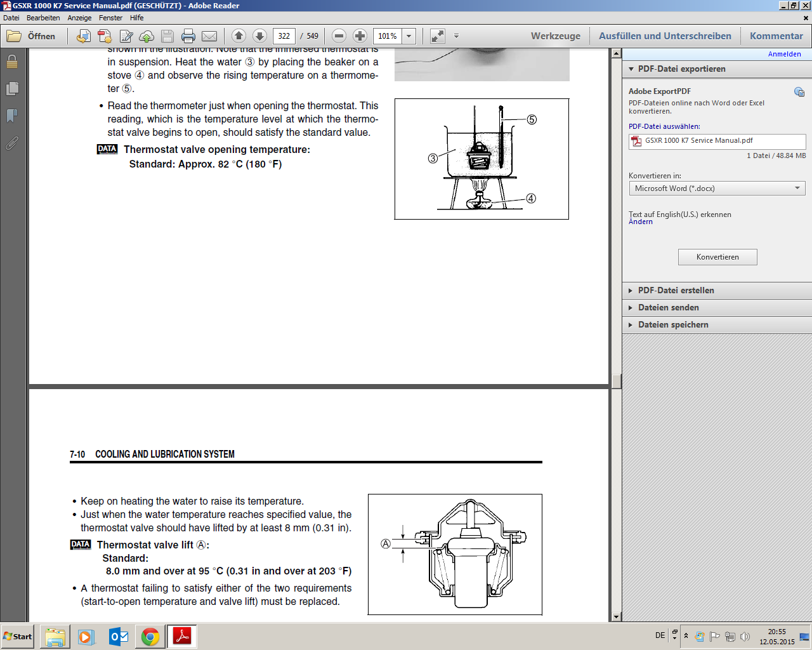
Task: Click the page number input field
Action: [284, 36]
